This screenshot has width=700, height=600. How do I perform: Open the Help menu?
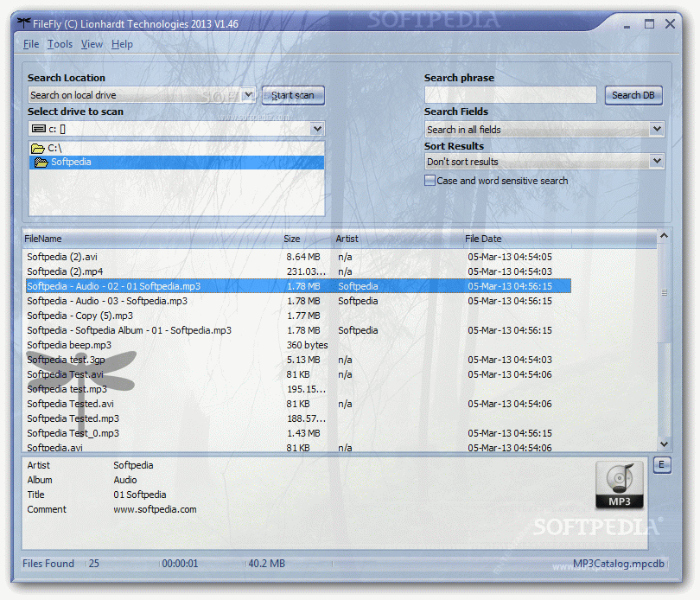122,44
